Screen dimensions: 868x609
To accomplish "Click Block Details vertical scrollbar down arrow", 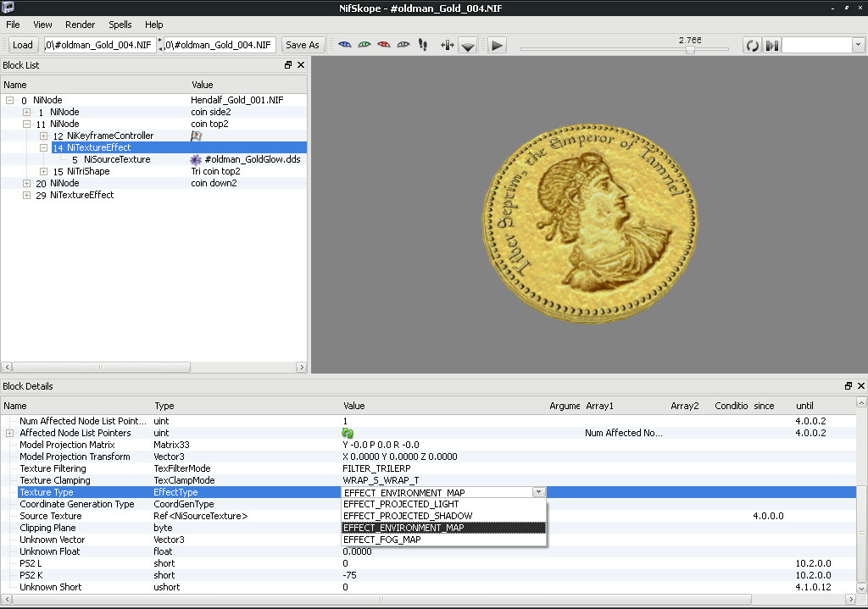I will click(861, 588).
